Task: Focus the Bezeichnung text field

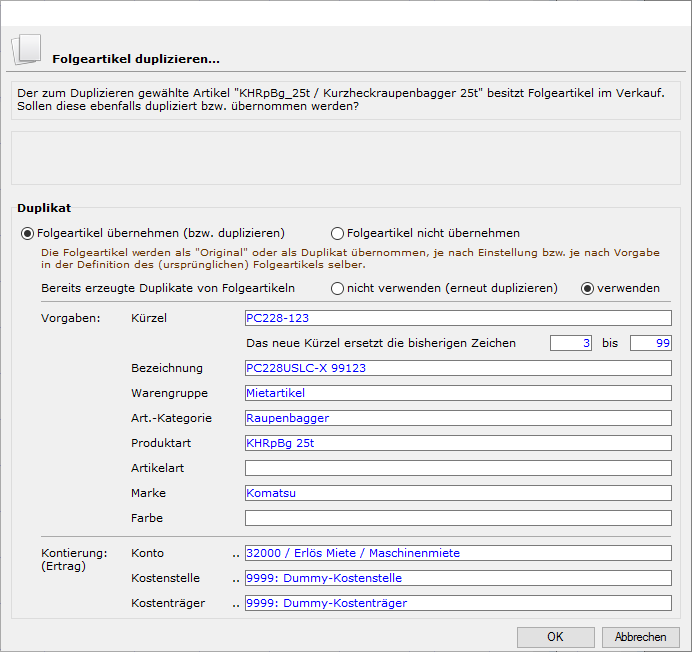Action: [x=457, y=368]
